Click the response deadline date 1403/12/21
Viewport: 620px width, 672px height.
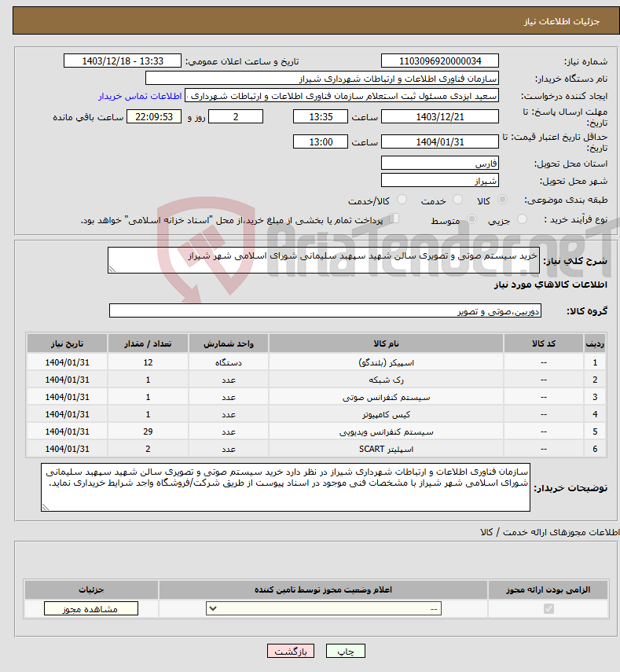[440, 116]
